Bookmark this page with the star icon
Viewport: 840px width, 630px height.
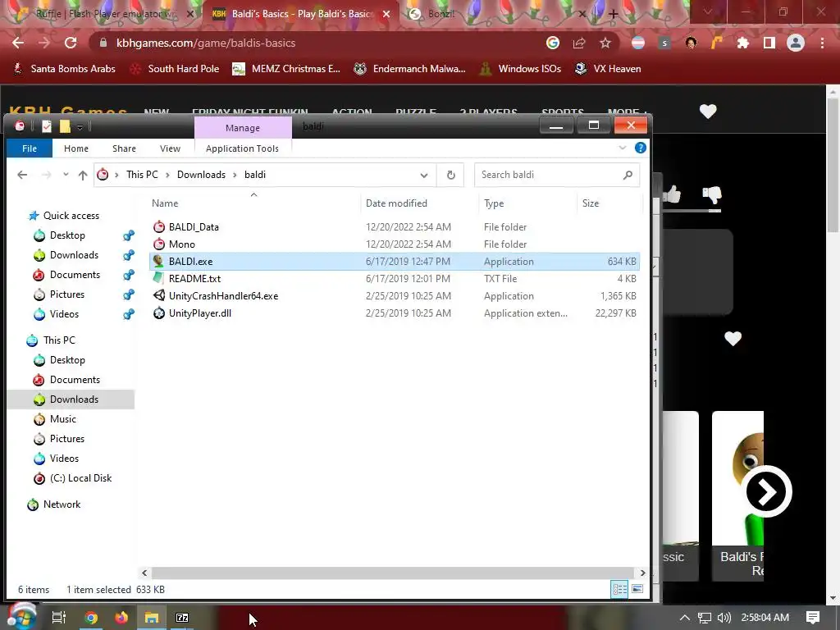(605, 43)
